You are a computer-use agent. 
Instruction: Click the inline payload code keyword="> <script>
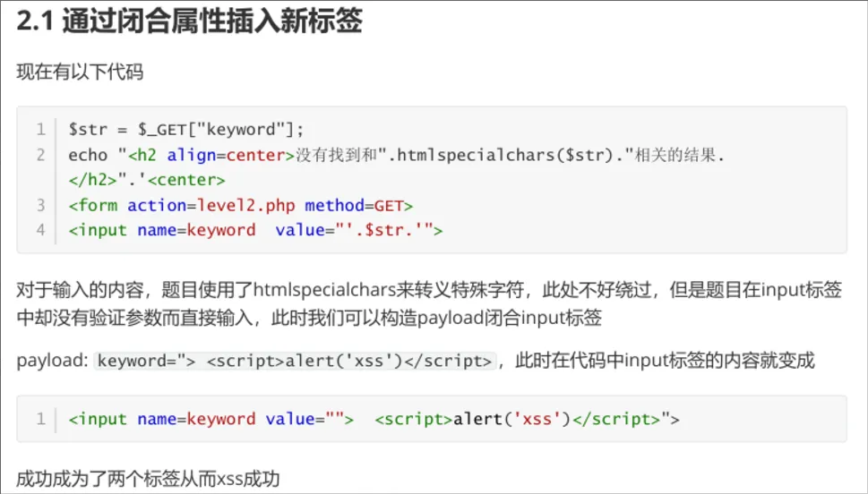click(x=295, y=362)
